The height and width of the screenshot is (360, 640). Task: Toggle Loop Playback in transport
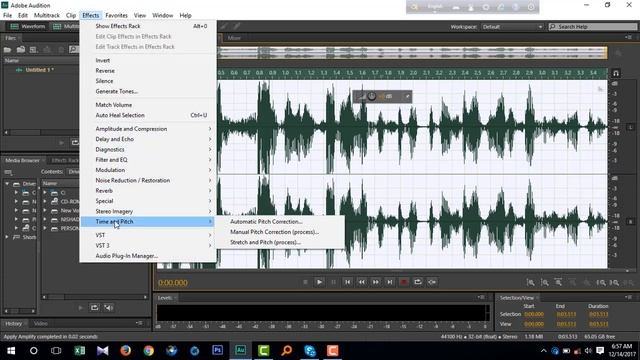pyautogui.click(x=418, y=282)
